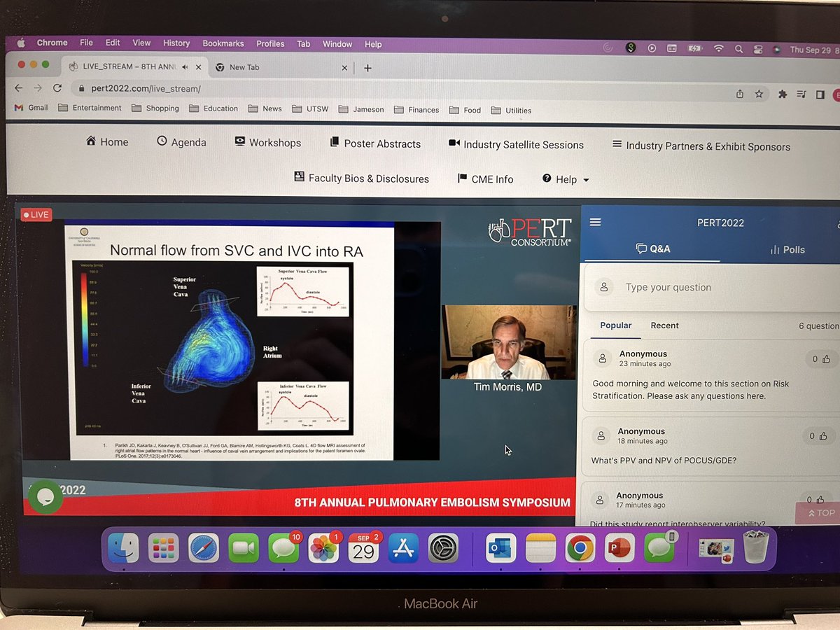840x630 pixels.
Task: Open the Jameson bookmarks folder
Action: coord(361,109)
